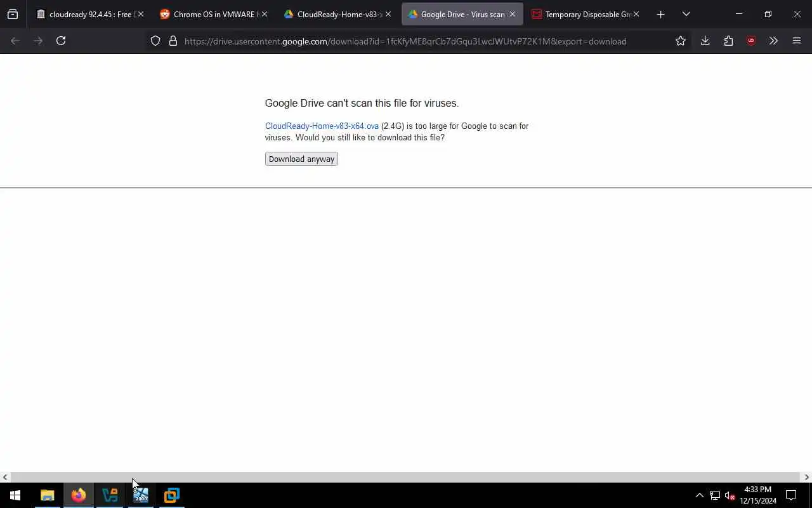Click the URL address bar
Image resolution: width=812 pixels, height=508 pixels.
pyautogui.click(x=405, y=41)
